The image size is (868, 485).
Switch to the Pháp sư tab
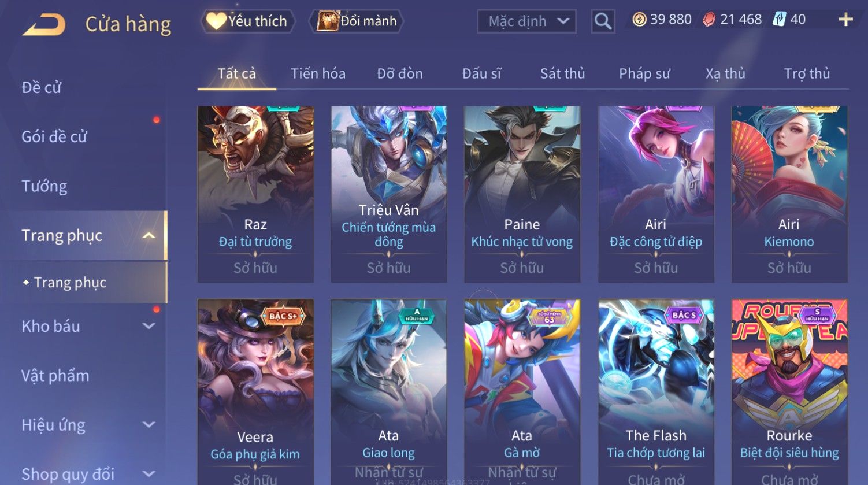pos(644,73)
